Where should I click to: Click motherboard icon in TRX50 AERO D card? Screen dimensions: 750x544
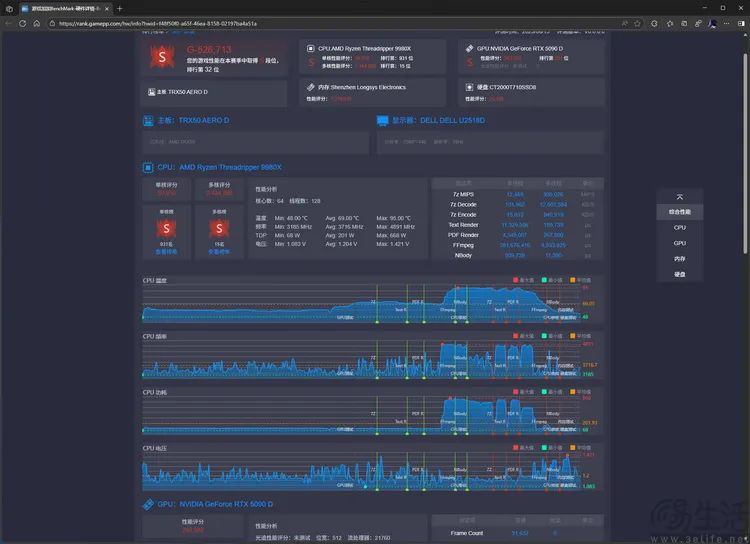(151, 92)
